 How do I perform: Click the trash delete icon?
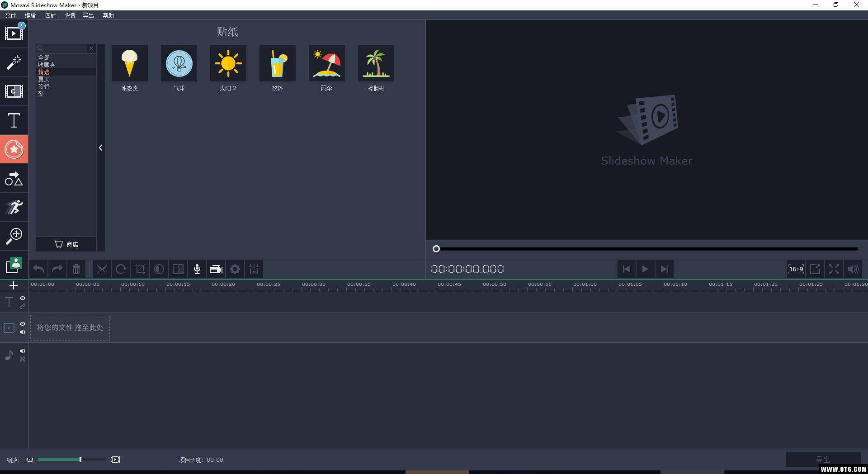[76, 269]
